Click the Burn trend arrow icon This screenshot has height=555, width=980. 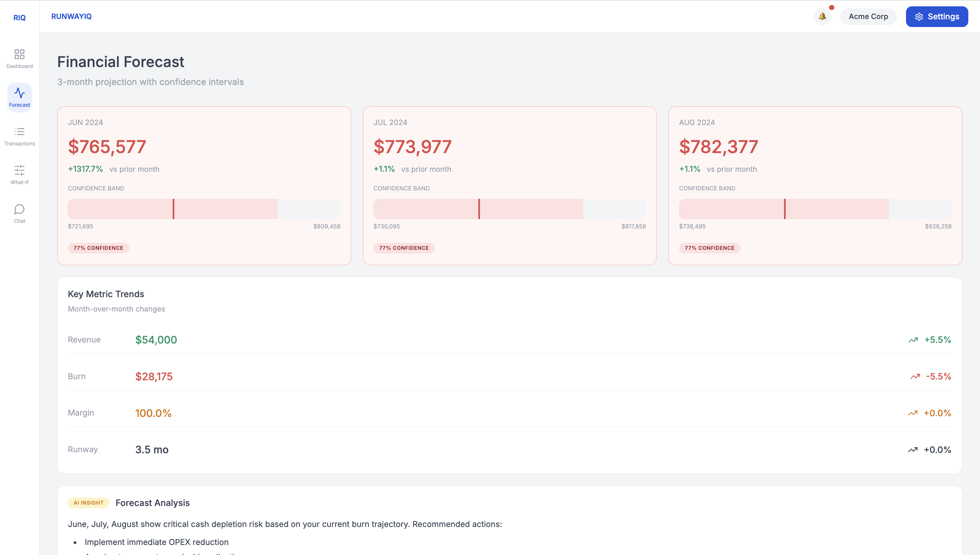tap(915, 377)
